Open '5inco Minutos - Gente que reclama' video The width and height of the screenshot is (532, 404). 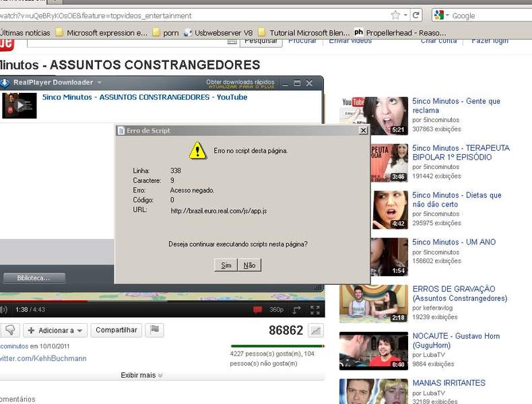pos(456,106)
